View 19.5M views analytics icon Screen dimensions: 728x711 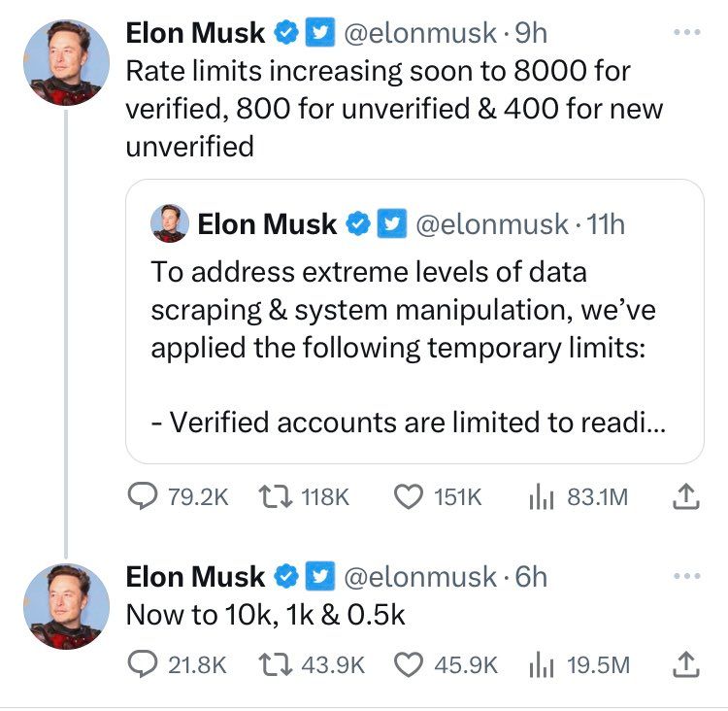point(542,664)
